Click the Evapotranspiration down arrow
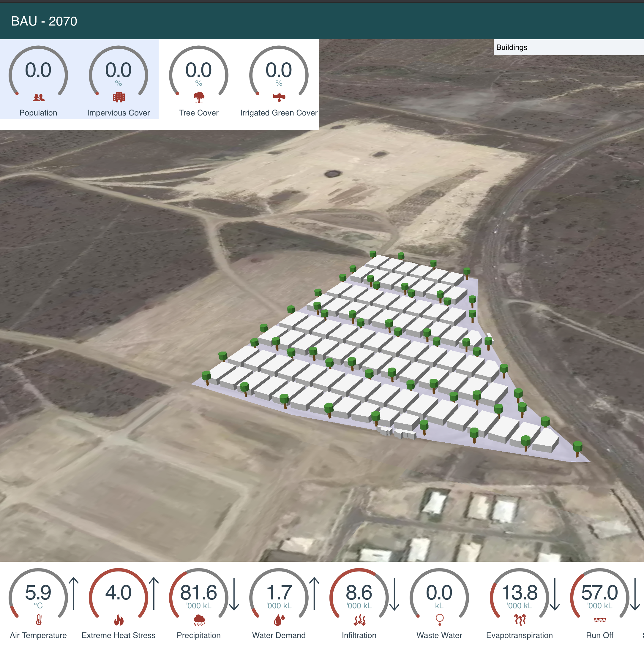 point(555,594)
